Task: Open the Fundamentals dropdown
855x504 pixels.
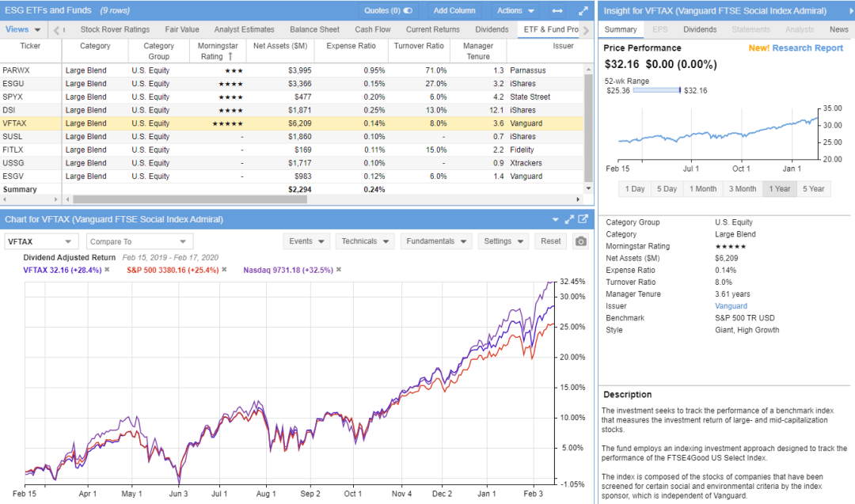Action: click(435, 241)
